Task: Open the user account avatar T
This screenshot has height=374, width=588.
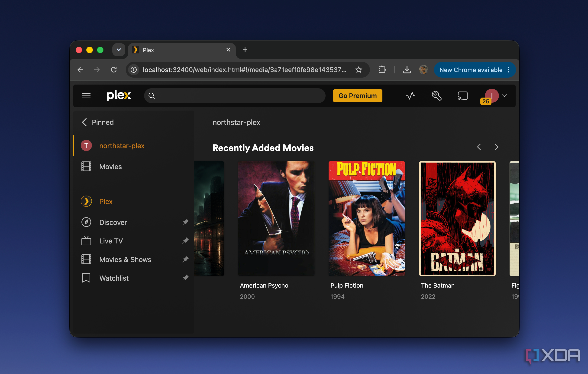Action: coord(492,95)
